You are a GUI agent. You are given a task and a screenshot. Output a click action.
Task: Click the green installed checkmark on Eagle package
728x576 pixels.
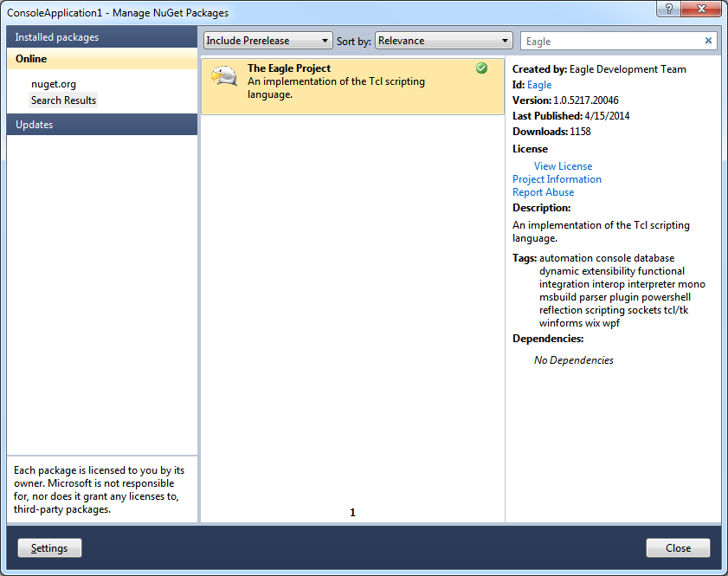[x=481, y=68]
